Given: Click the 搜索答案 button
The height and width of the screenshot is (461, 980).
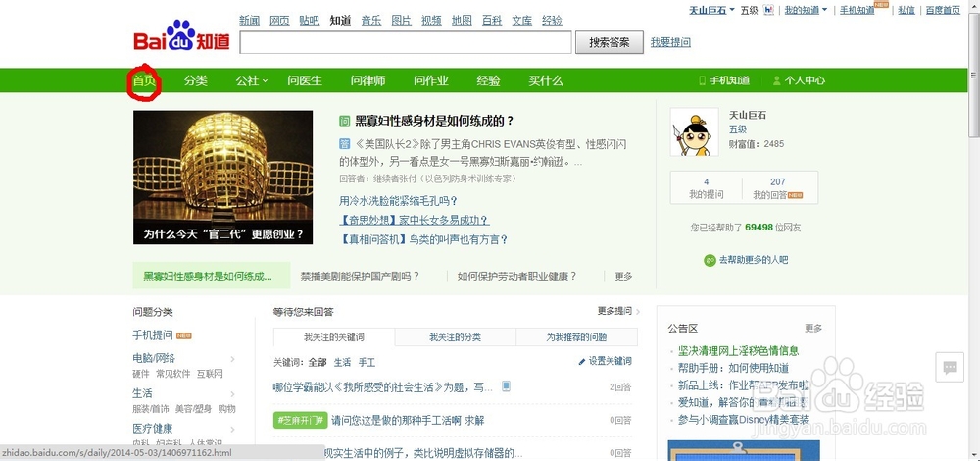Looking at the screenshot, I should pyautogui.click(x=610, y=42).
